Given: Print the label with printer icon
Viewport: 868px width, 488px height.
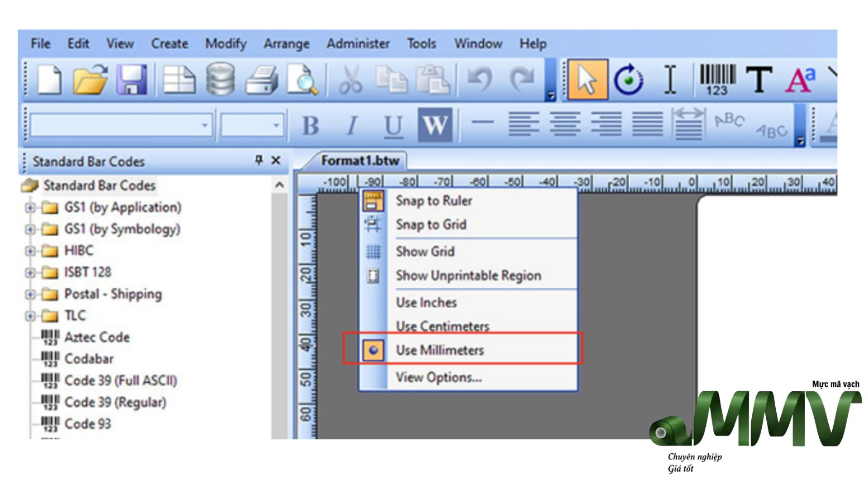Looking at the screenshot, I should 262,80.
